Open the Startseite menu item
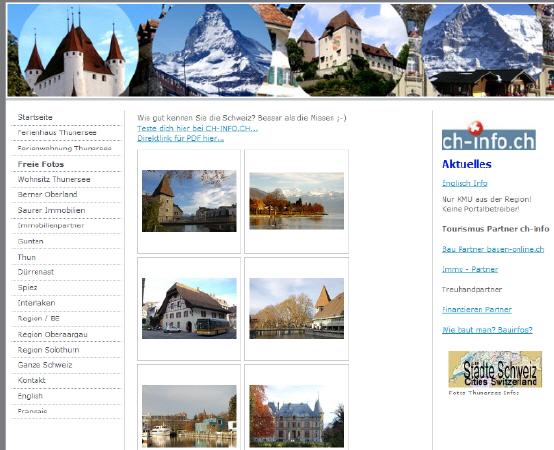Screen dimensions: 554x450 (35, 117)
